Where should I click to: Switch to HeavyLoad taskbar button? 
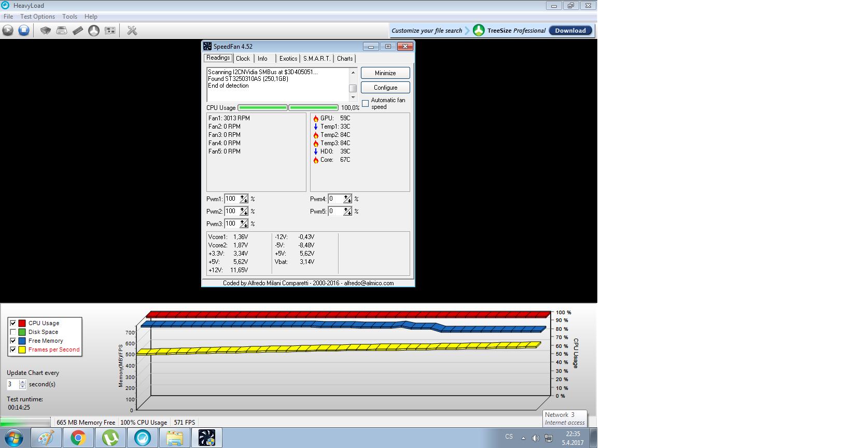click(143, 438)
